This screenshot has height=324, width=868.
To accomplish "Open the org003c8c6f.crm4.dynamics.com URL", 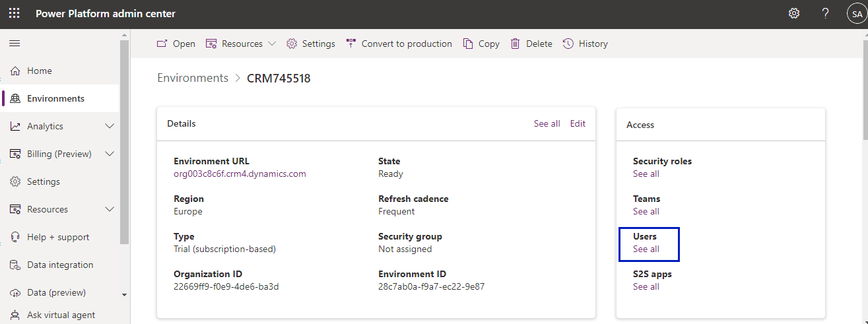I will [240, 174].
